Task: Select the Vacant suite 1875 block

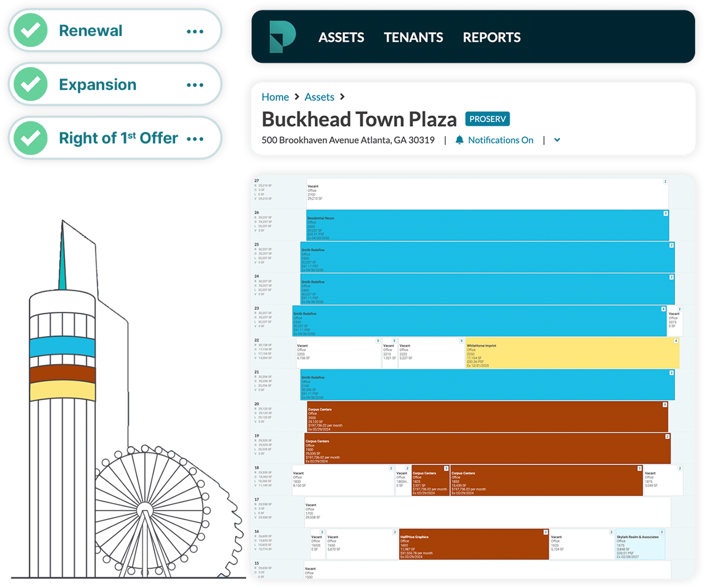Action: click(663, 480)
